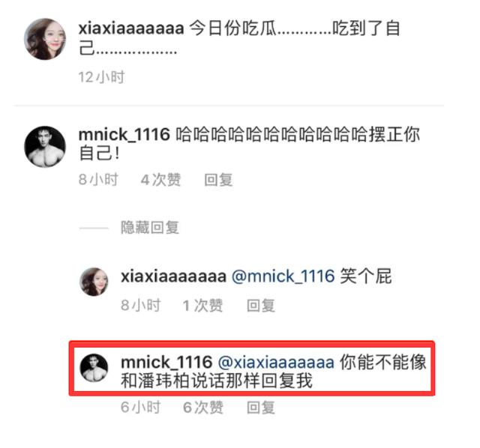480x448 pixels.
Task: View the 1次赞 likes on the 笑个屁 reply
Action: [x=203, y=306]
